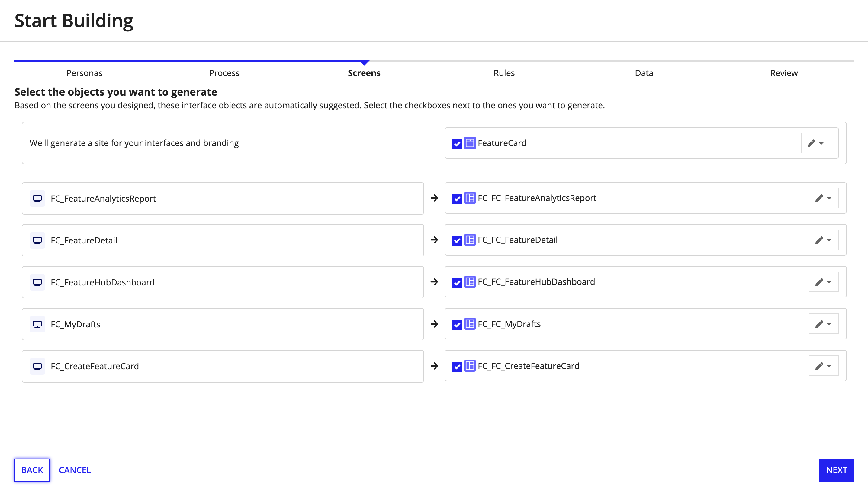Image resolution: width=868 pixels, height=493 pixels.
Task: Click the FC_CreateFeatureCard screen name
Action: pyautogui.click(x=95, y=366)
